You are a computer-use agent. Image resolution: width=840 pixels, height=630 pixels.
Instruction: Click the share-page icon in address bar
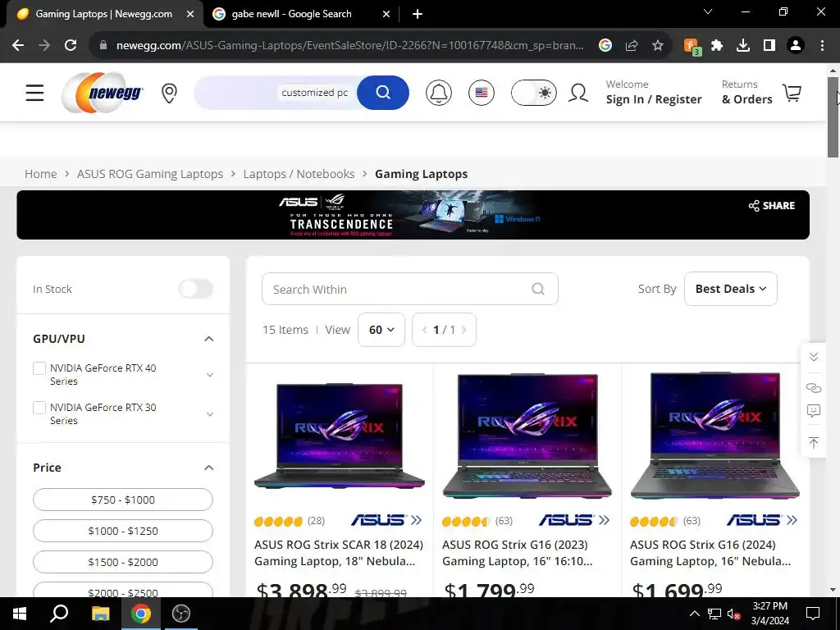(632, 46)
